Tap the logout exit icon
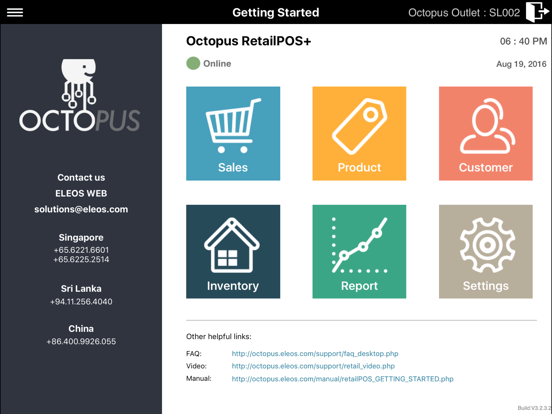Viewport: 552px width, 414px height. coord(537,12)
